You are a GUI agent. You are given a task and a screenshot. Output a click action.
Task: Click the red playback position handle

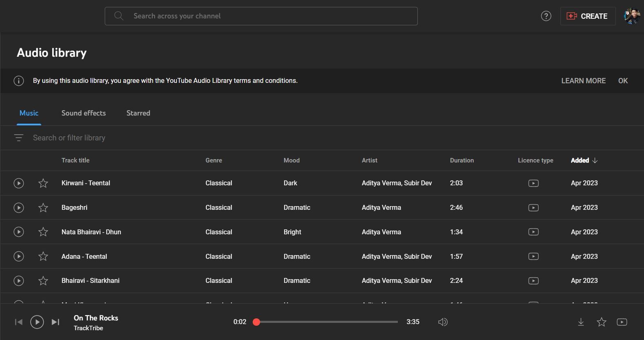[256, 322]
